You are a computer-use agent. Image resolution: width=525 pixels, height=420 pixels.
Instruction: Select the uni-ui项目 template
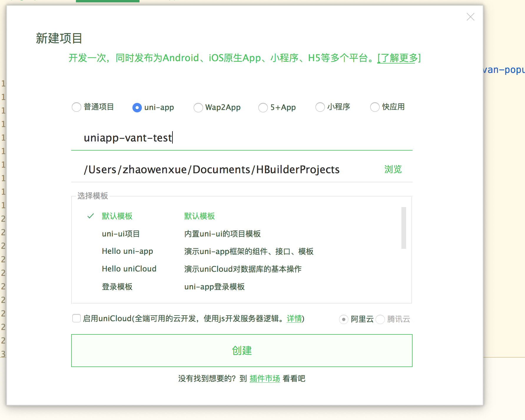121,234
